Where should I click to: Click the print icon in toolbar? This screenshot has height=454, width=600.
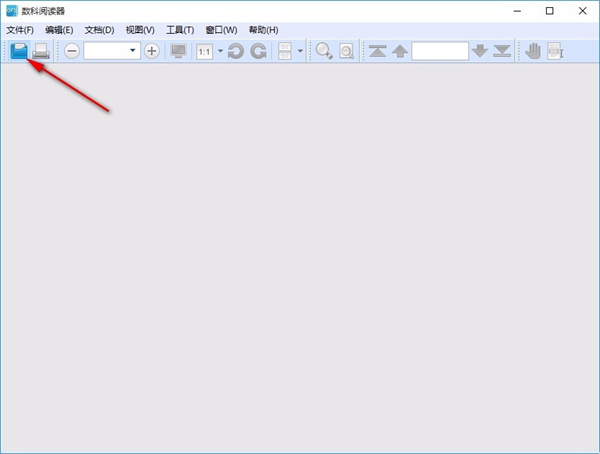coord(42,51)
